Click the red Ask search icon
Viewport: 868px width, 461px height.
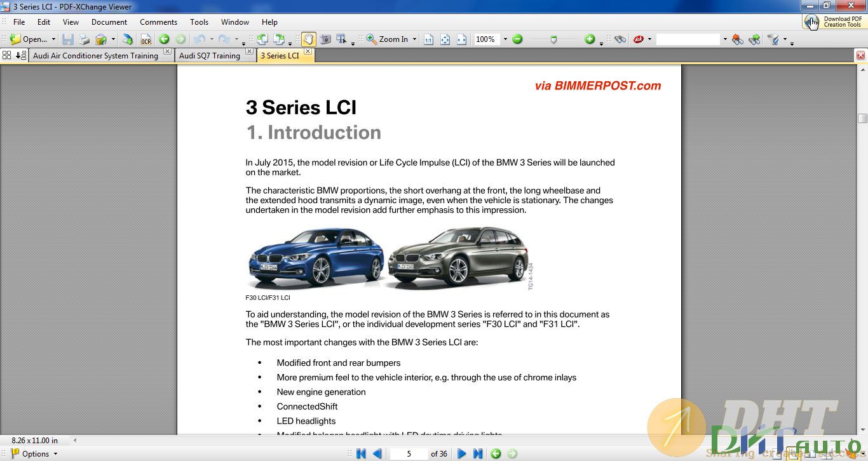[639, 39]
